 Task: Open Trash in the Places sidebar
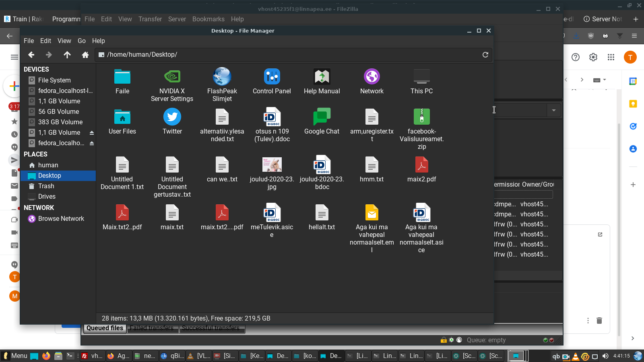46,186
